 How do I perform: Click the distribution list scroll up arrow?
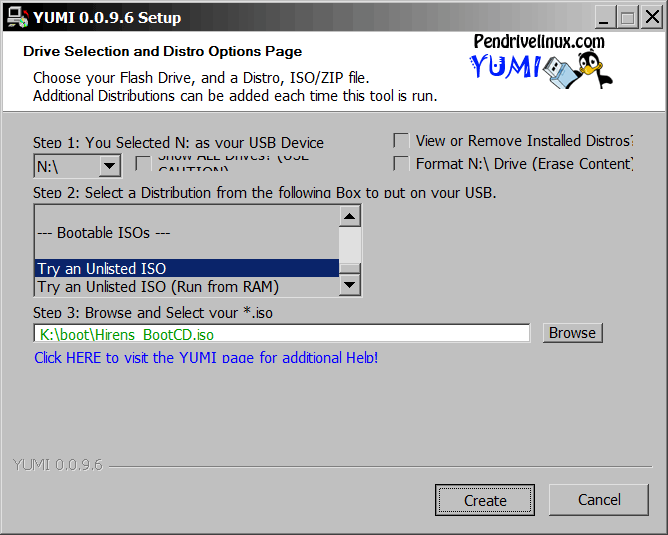tap(350, 216)
